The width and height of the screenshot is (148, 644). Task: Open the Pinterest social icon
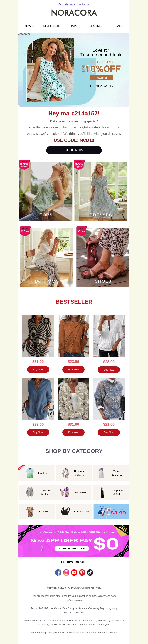tap(82, 572)
